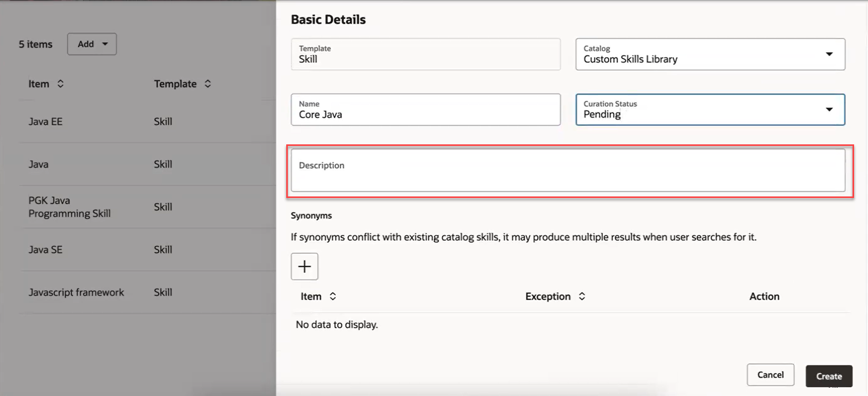
Task: Expand the Curation Status dropdown
Action: 829,109
